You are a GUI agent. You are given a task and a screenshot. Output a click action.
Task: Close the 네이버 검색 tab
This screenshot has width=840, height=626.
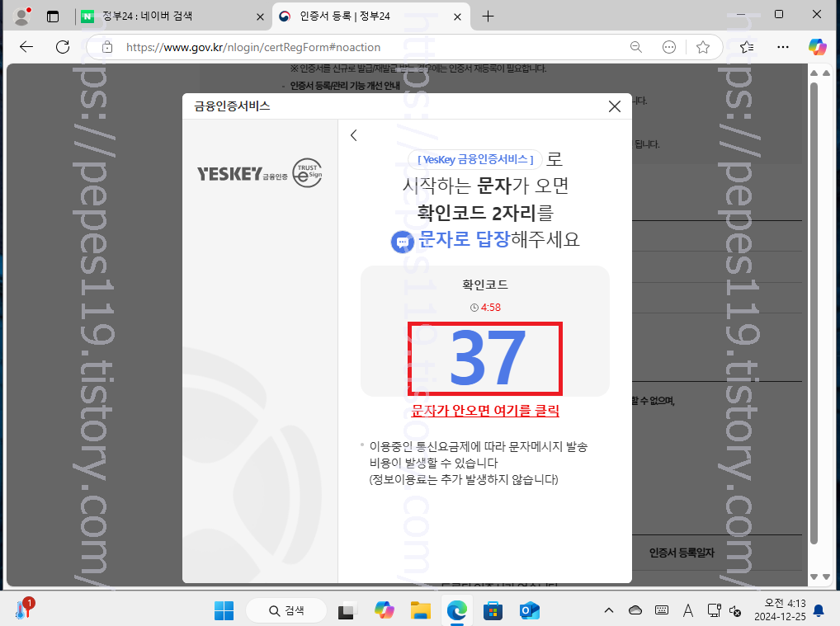click(x=260, y=16)
